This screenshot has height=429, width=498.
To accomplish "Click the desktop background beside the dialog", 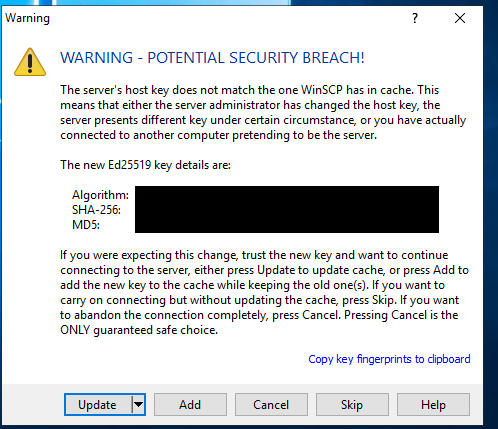I will pos(491,213).
